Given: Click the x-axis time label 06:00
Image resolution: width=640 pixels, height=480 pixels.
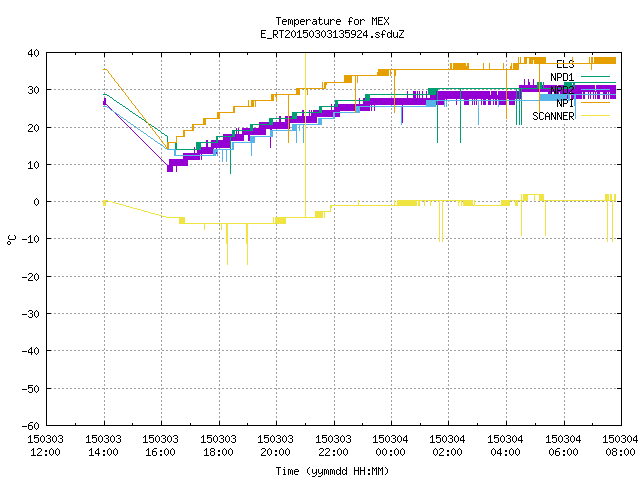Looking at the screenshot, I should pyautogui.click(x=564, y=452).
